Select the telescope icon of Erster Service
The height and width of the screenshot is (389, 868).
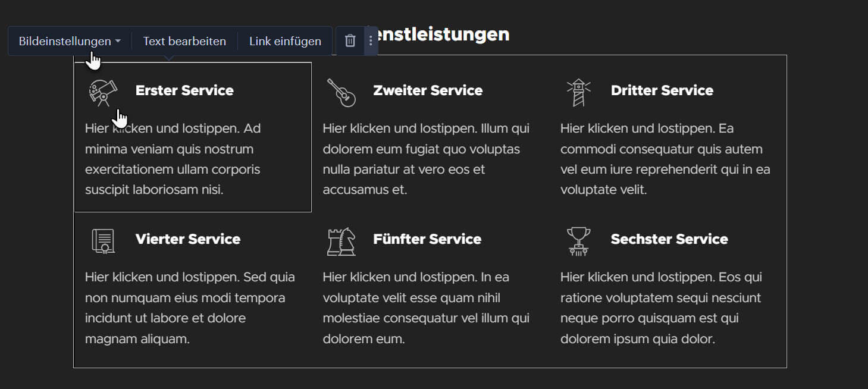[103, 92]
